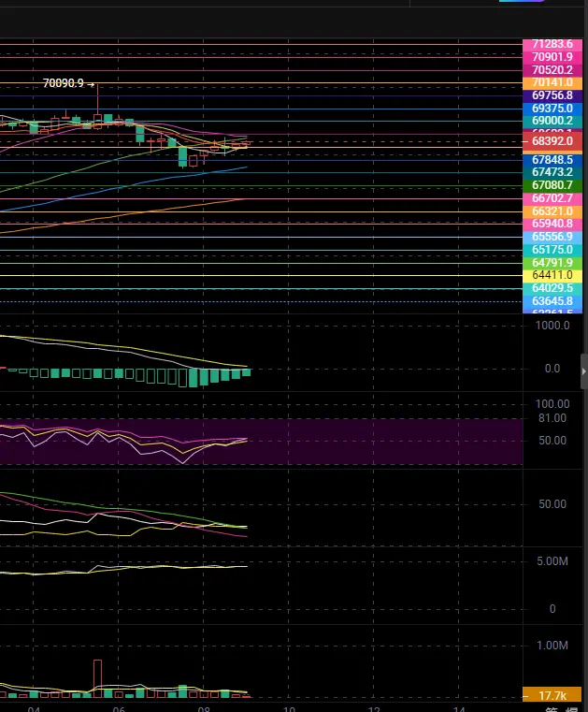
Task: Select the 64411.0 yellow price label
Action: 552,276
